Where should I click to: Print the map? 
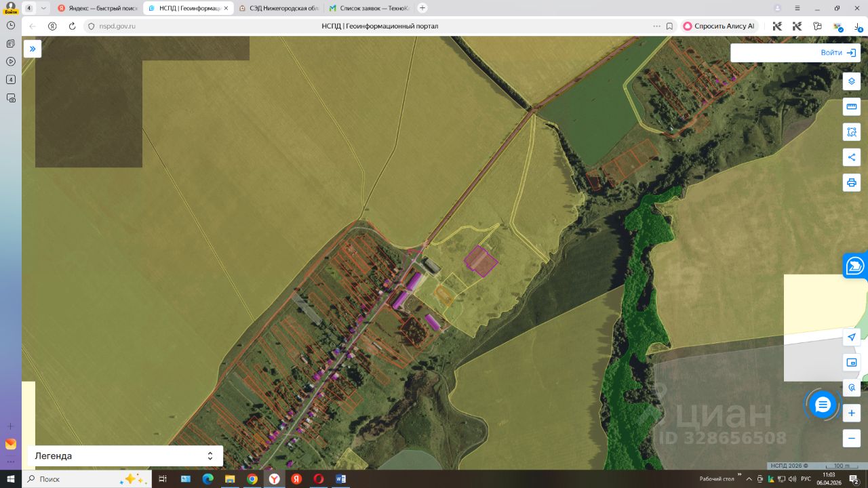point(852,182)
